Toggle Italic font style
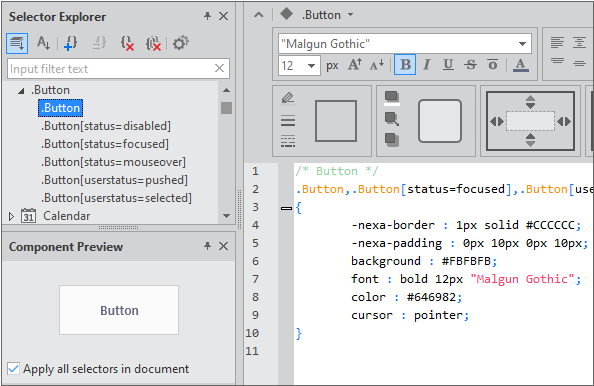This screenshot has width=594, height=386. pyautogui.click(x=427, y=65)
